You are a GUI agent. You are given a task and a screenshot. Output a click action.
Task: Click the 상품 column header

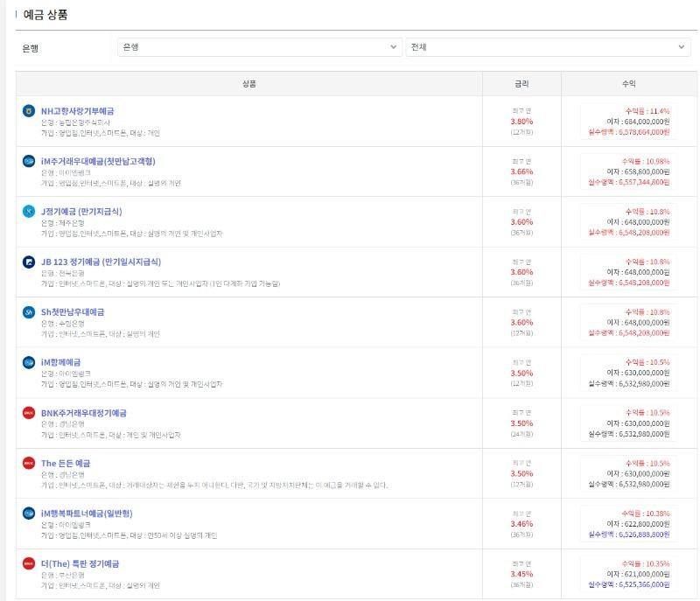click(x=249, y=84)
